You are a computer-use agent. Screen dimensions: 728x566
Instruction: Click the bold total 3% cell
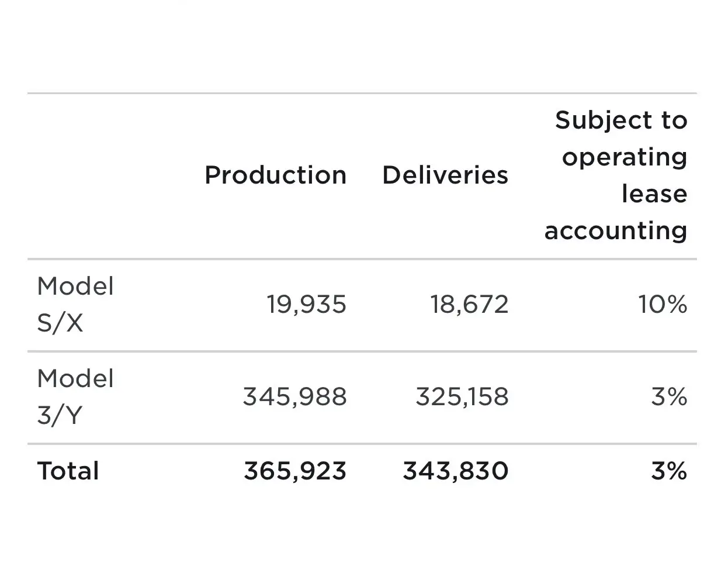[x=670, y=470]
